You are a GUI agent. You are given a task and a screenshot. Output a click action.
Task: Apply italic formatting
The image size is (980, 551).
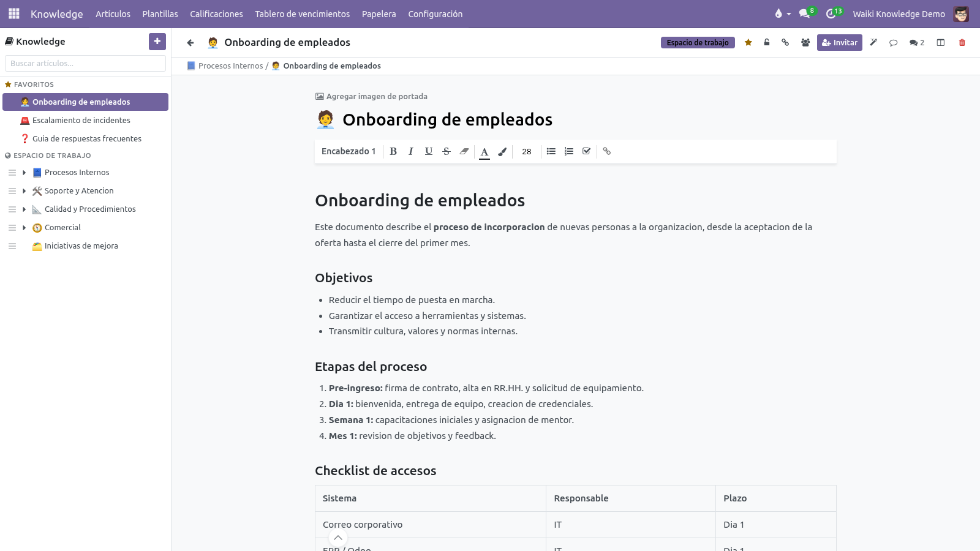point(411,151)
